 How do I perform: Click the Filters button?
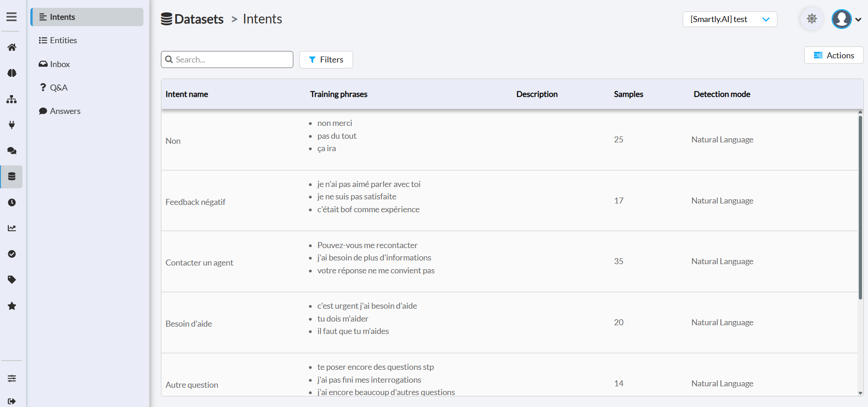click(x=326, y=60)
